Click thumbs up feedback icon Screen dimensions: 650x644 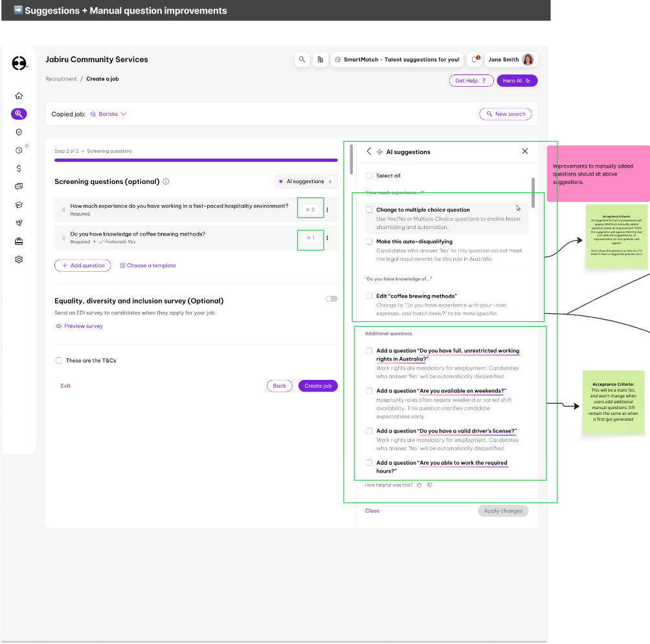tap(420, 485)
